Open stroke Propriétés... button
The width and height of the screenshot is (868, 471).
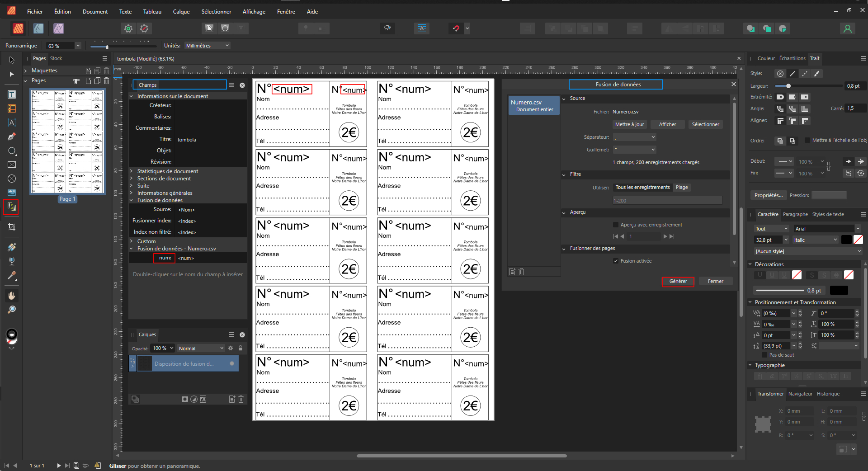pos(768,195)
